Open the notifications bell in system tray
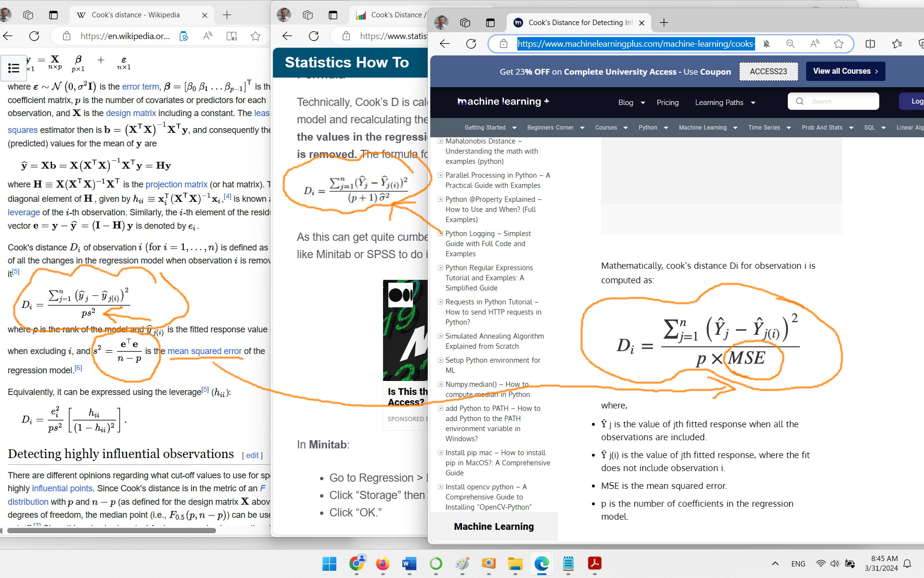This screenshot has width=924, height=578. tap(907, 564)
